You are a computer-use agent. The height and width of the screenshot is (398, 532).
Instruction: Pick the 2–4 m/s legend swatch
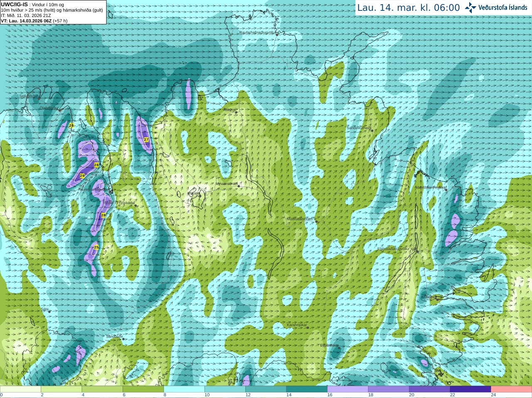click(x=62, y=389)
